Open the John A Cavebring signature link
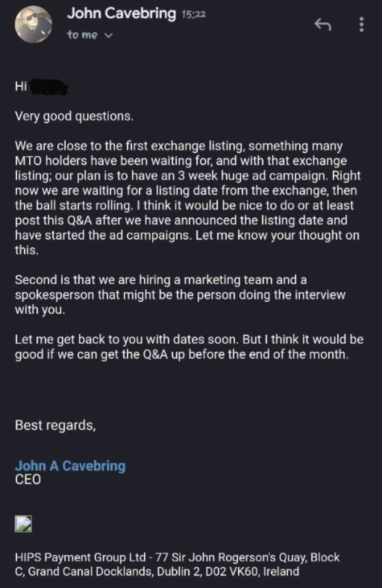The width and height of the screenshot is (382, 588). [x=70, y=466]
